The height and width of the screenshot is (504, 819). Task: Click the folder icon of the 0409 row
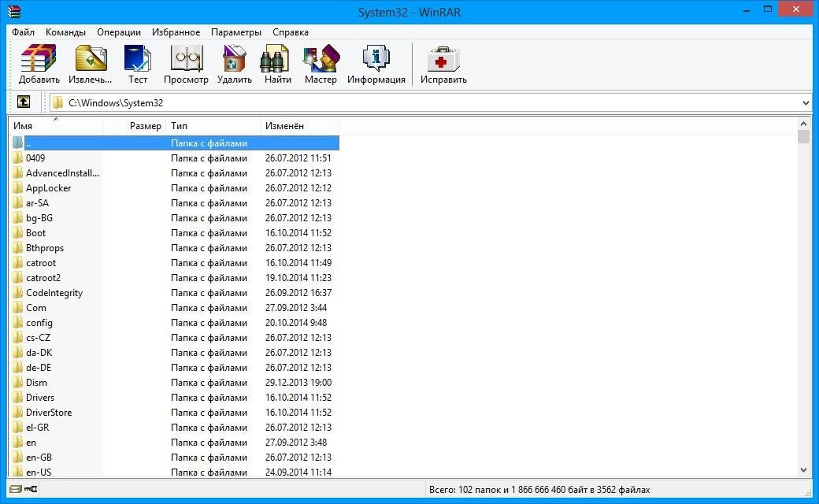[x=18, y=157]
